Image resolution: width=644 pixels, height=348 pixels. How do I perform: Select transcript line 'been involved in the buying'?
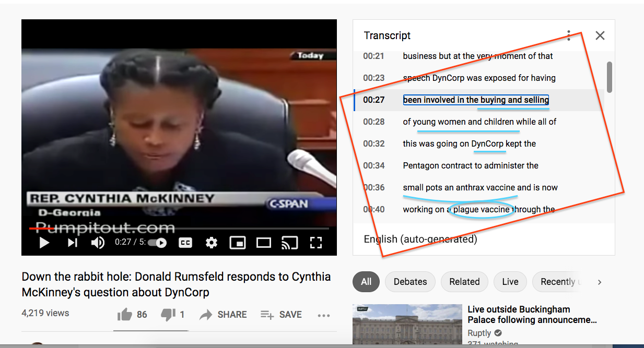coord(479,100)
